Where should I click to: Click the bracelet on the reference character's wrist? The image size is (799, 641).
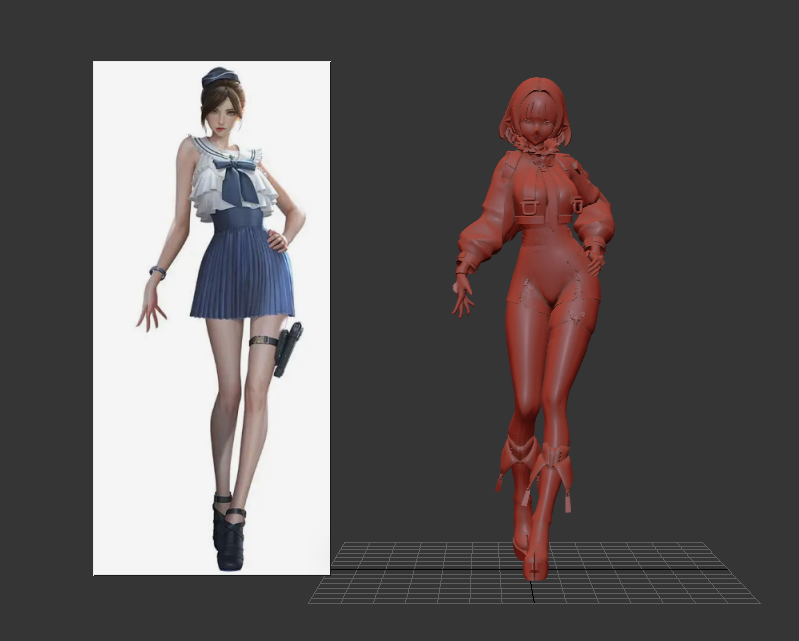point(158,271)
